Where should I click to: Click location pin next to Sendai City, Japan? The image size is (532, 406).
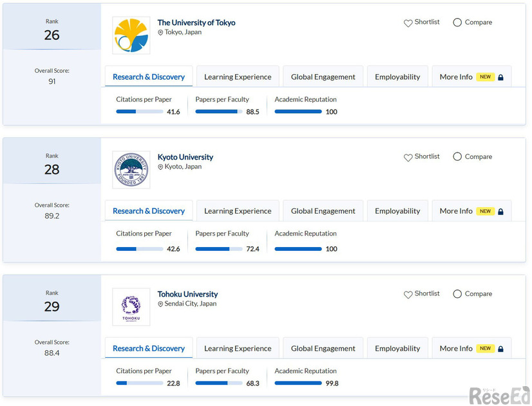160,304
